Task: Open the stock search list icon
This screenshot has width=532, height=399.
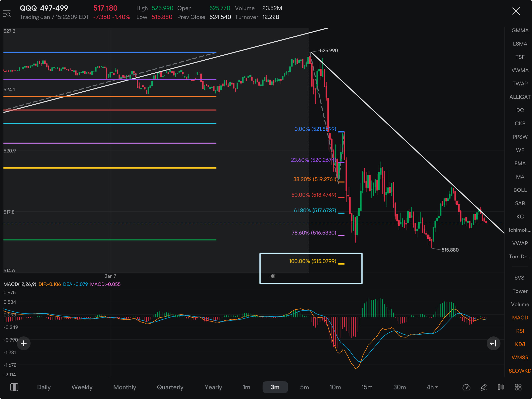Action: (x=7, y=14)
